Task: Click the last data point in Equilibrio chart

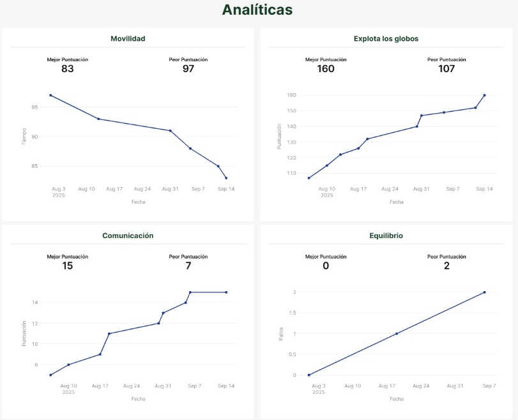Action: click(485, 292)
